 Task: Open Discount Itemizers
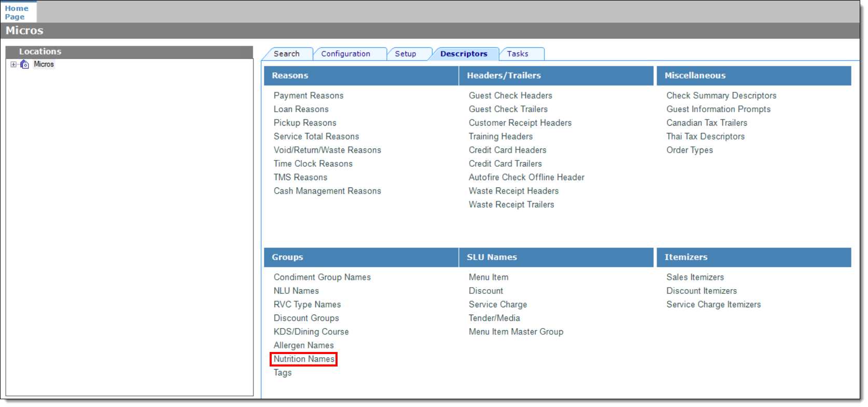point(702,291)
